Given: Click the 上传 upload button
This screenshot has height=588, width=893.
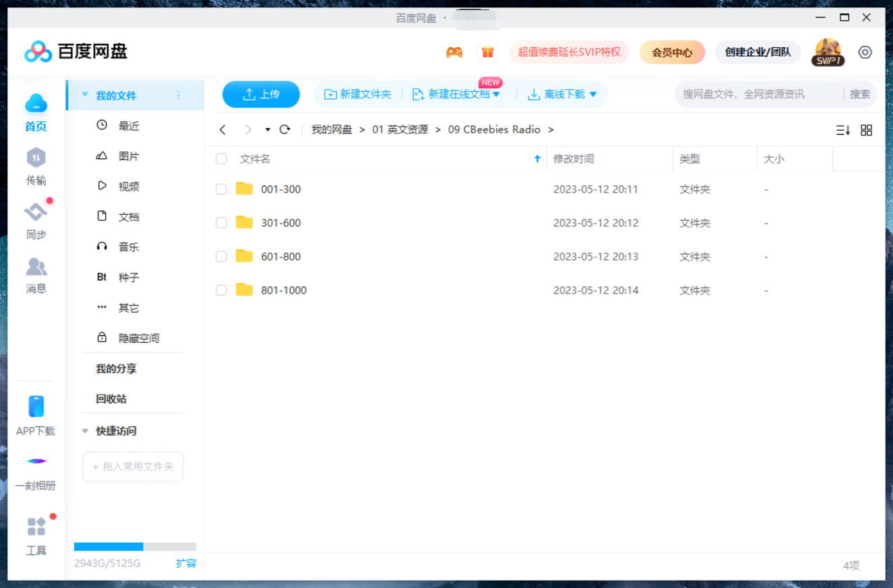Looking at the screenshot, I should [261, 94].
